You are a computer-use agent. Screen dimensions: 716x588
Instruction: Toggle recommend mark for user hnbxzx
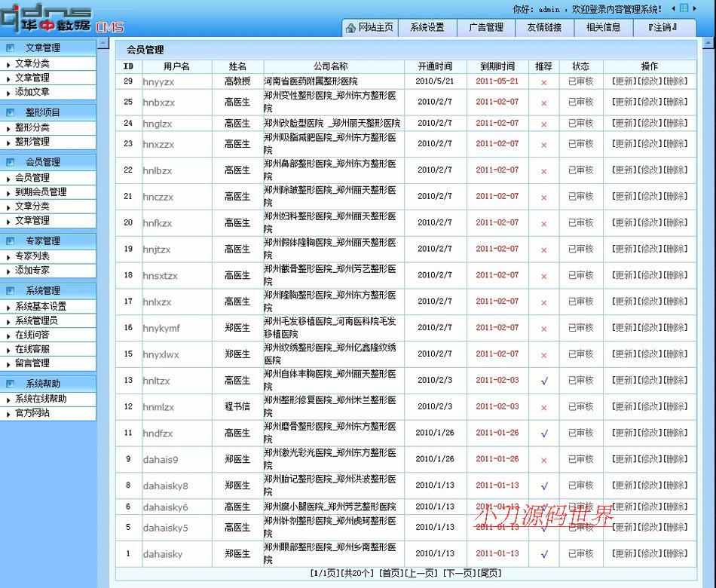pyautogui.click(x=544, y=103)
